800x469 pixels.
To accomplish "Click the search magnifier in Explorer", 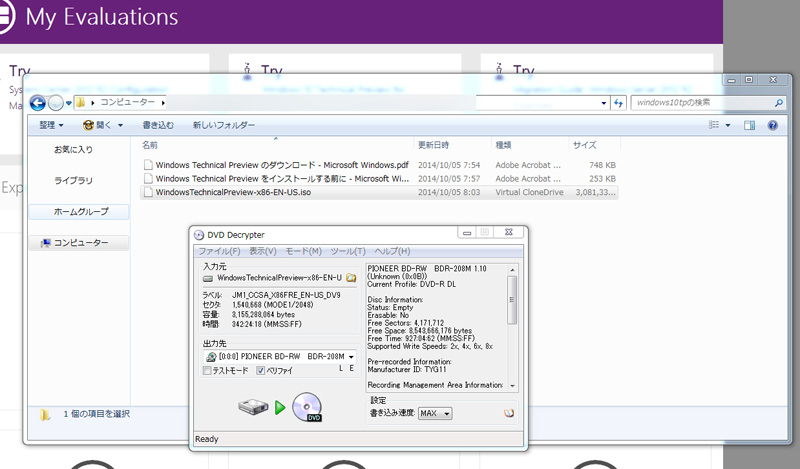I will [779, 103].
